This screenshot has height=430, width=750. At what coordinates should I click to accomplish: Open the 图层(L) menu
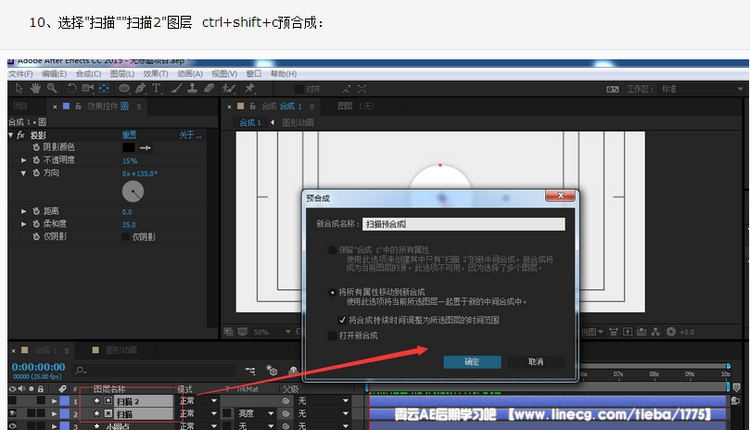click(x=122, y=74)
